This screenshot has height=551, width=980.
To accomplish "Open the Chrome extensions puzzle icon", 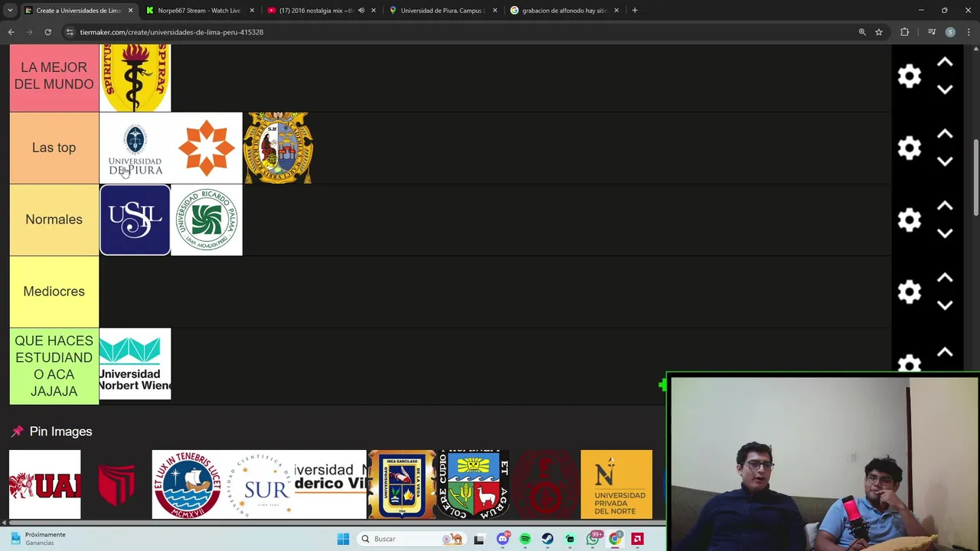I will 905,32.
